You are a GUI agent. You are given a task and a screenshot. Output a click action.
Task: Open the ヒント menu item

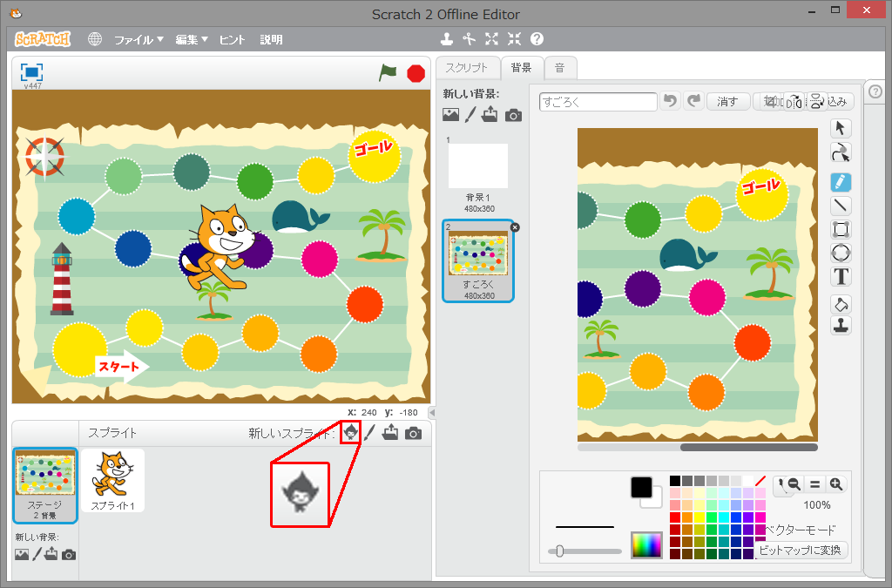232,39
